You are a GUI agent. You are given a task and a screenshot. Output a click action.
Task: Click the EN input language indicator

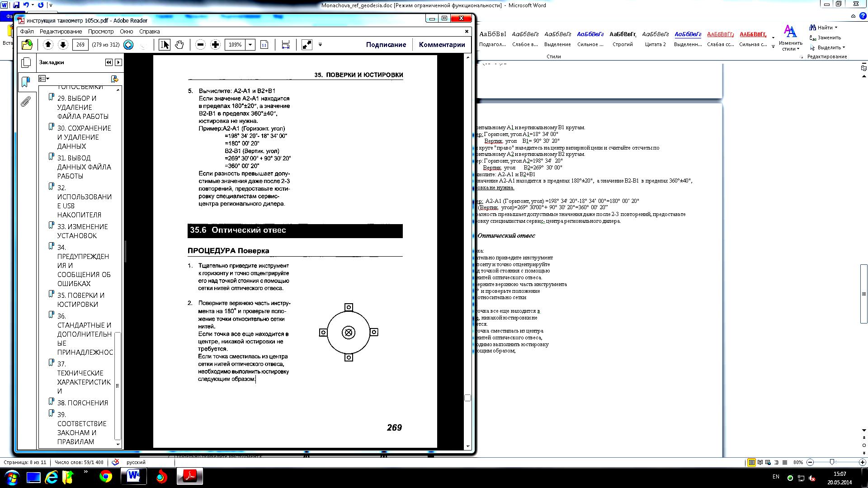point(776,477)
